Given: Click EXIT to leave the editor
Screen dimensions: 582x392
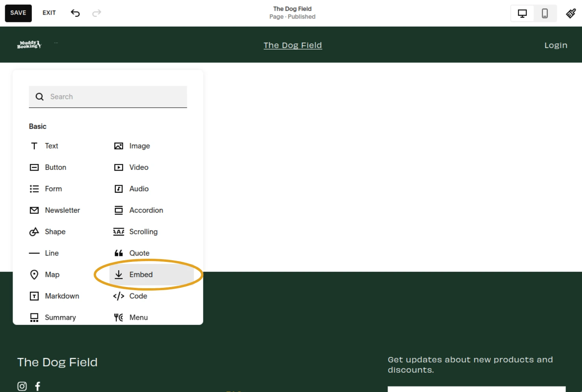Looking at the screenshot, I should coord(49,13).
